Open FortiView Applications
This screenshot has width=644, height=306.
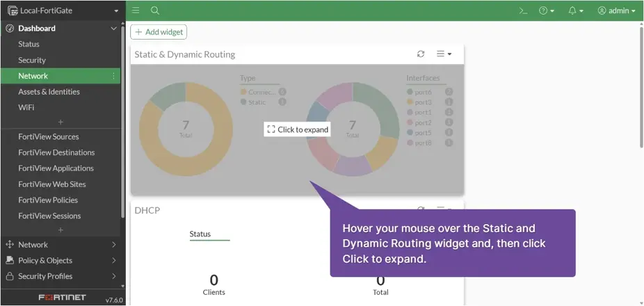[x=56, y=168]
